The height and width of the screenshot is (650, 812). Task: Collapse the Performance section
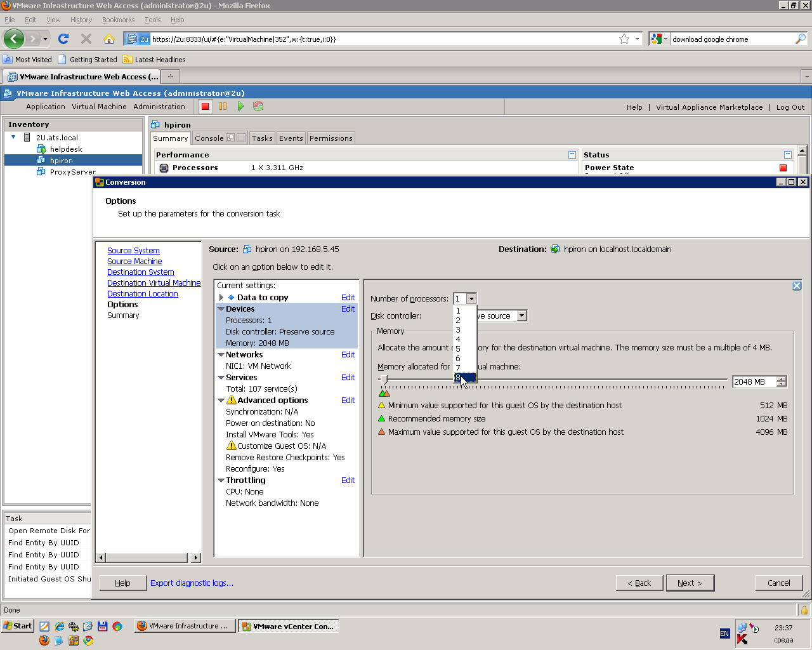tap(572, 155)
